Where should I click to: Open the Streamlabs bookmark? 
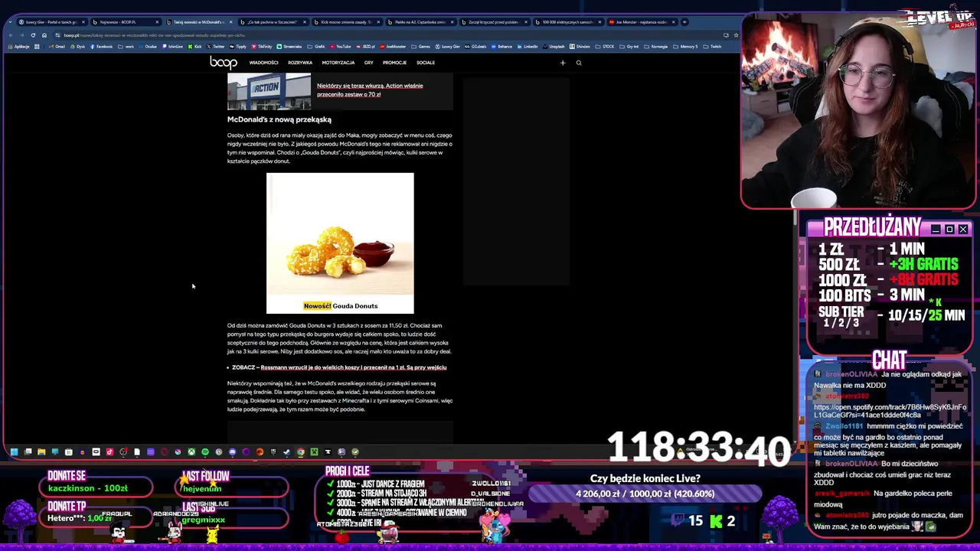click(x=289, y=47)
